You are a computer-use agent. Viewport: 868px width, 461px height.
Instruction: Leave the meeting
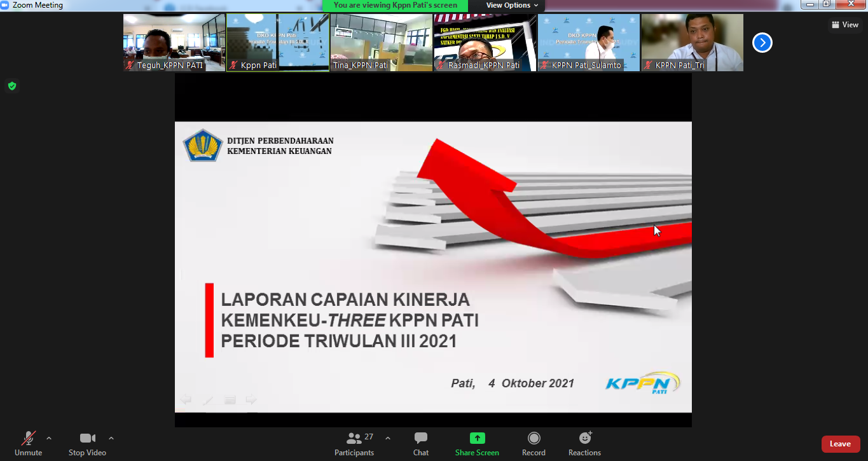pos(840,444)
